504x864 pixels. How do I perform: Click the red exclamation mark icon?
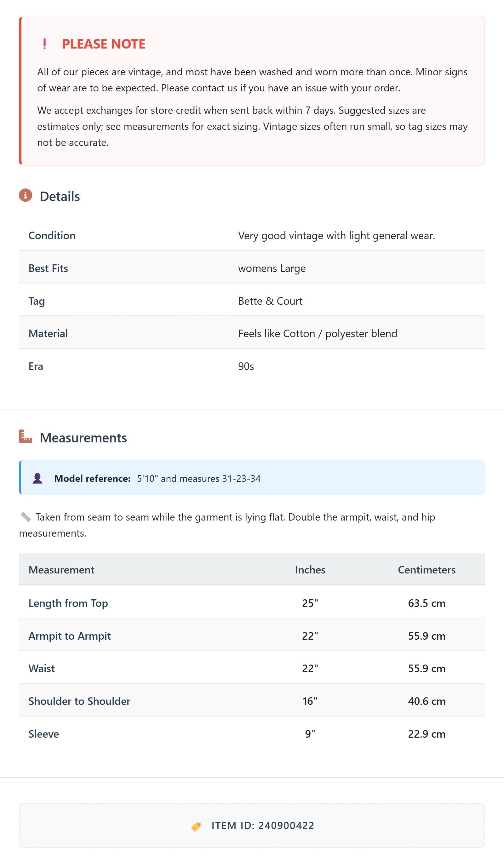click(44, 44)
